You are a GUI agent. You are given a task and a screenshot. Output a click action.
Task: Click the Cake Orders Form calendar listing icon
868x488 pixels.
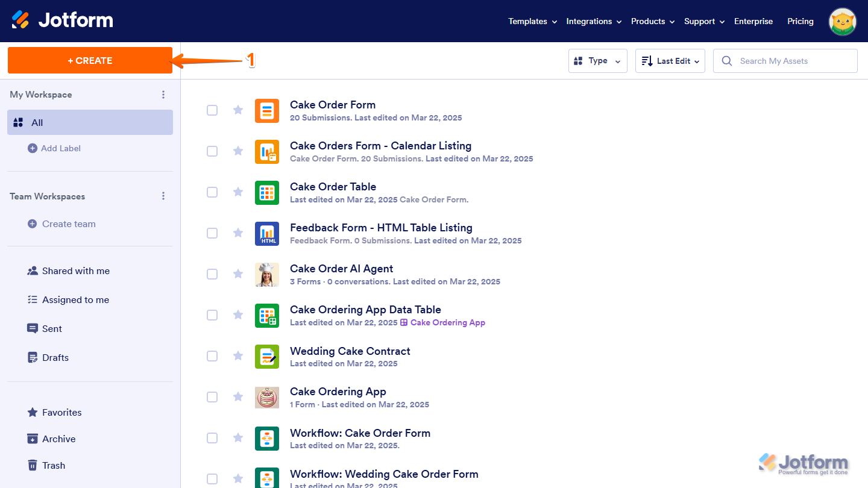[x=267, y=151]
